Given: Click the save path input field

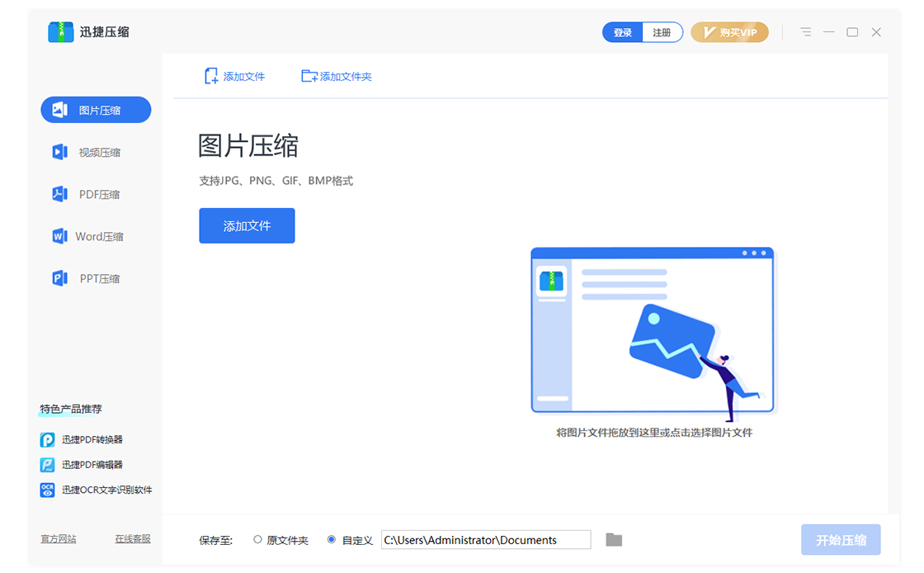Looking at the screenshot, I should (x=486, y=539).
